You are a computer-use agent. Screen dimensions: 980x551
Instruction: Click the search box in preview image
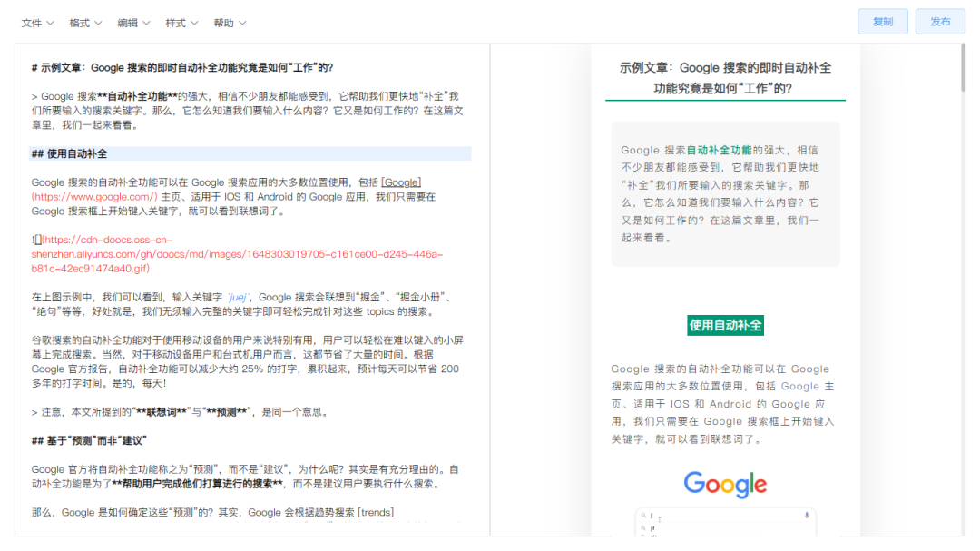(x=725, y=516)
